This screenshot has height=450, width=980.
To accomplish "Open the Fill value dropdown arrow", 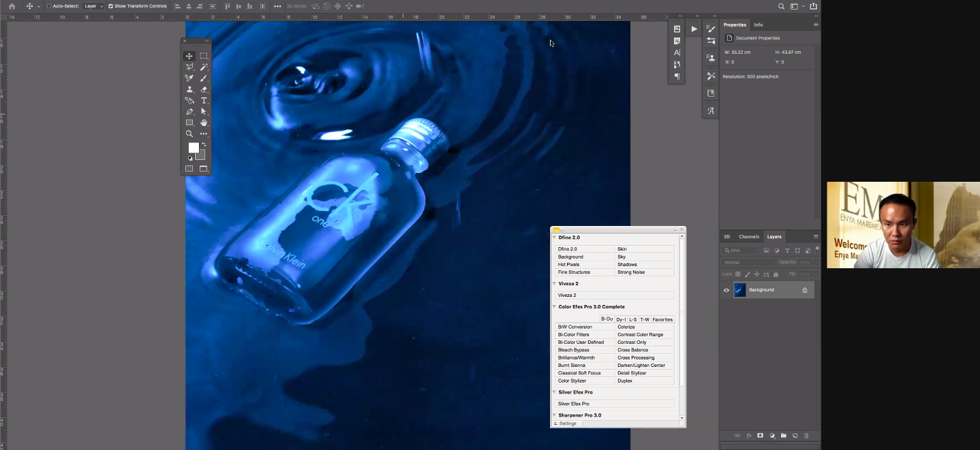I will (815, 274).
